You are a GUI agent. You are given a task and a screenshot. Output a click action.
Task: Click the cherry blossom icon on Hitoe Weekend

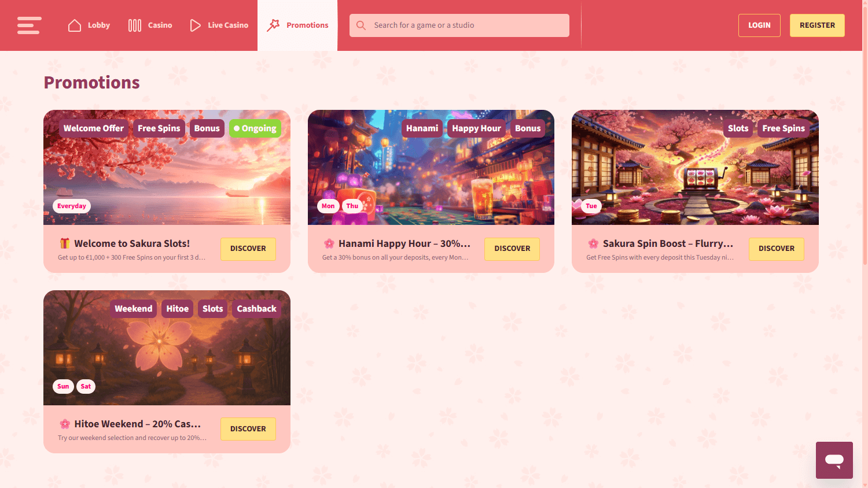[x=64, y=423]
